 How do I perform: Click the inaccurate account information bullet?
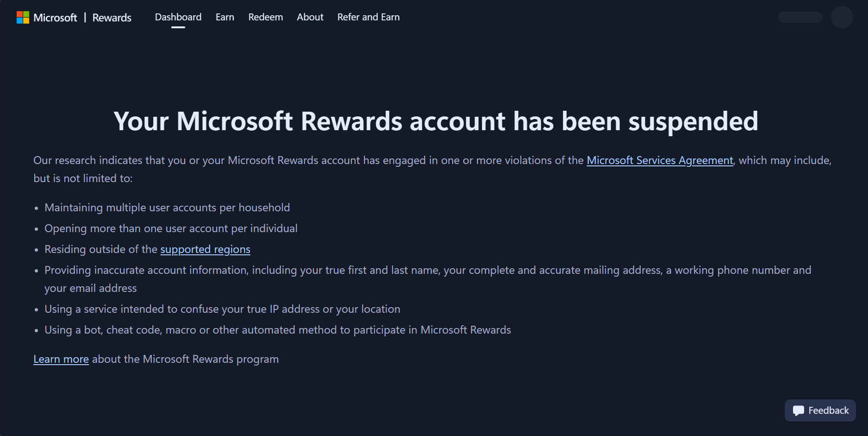428,279
